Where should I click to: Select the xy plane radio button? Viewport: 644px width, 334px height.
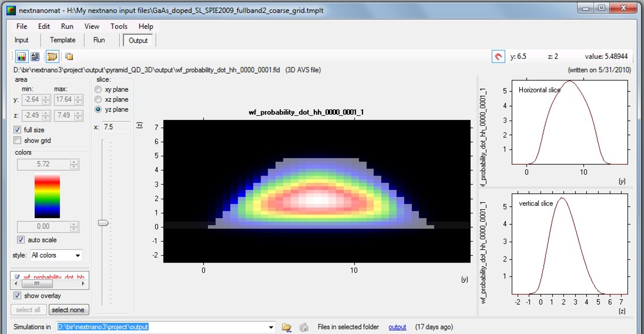(98, 90)
